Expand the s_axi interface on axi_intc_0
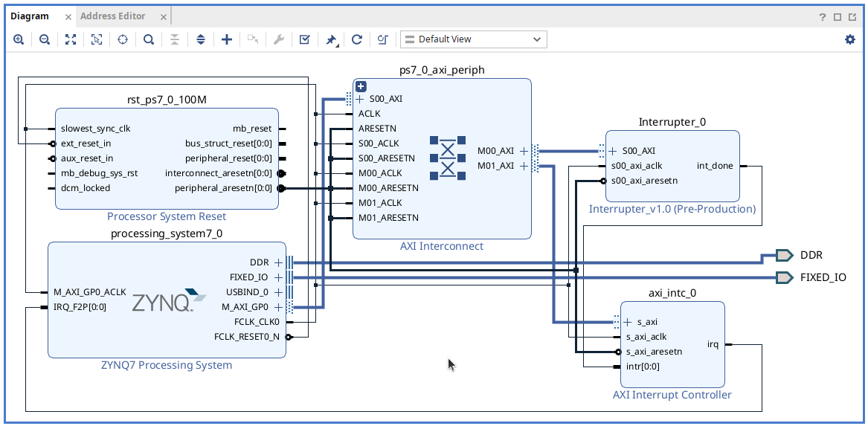The width and height of the screenshot is (868, 426). click(627, 322)
